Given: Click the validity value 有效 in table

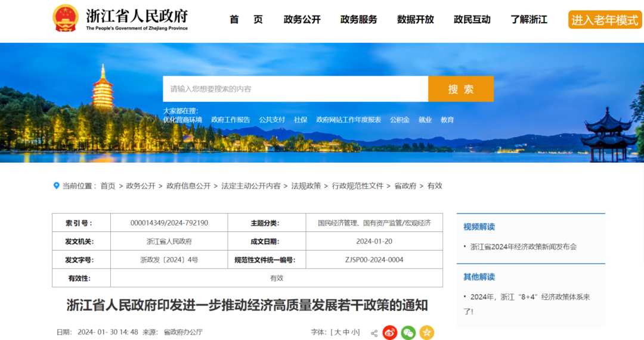Looking at the screenshot, I should tap(277, 278).
